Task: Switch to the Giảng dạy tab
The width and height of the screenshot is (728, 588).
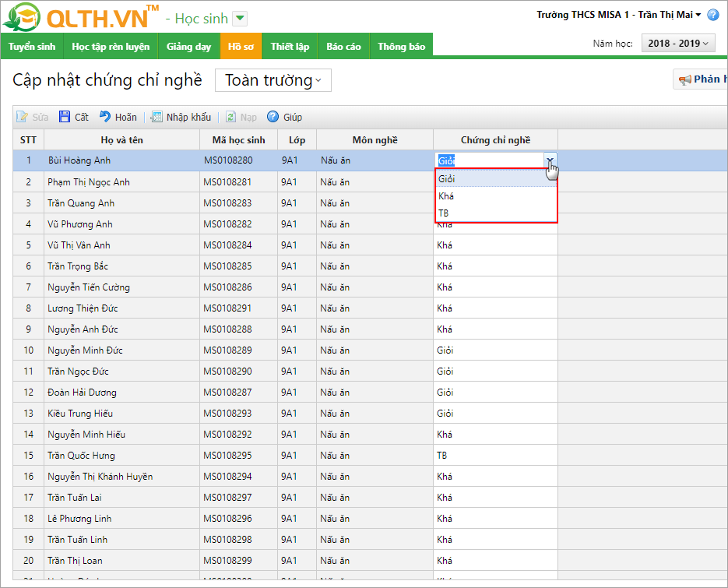Action: click(188, 47)
